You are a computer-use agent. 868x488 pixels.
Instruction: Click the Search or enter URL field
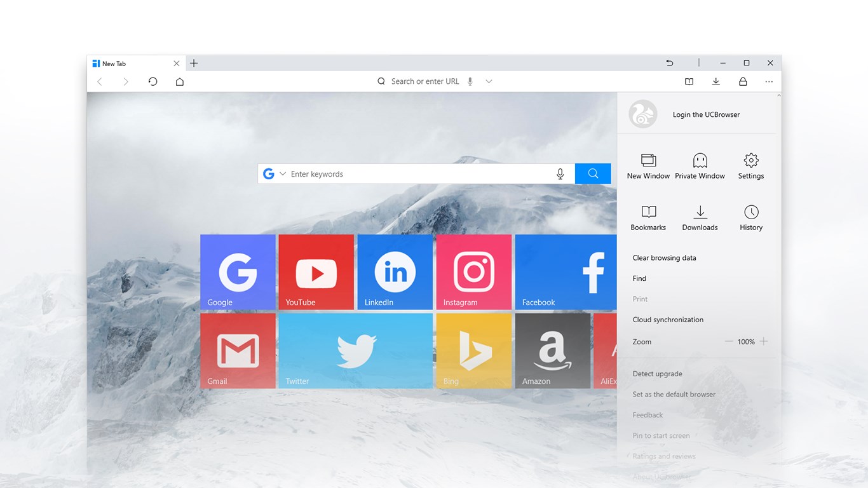(x=425, y=81)
